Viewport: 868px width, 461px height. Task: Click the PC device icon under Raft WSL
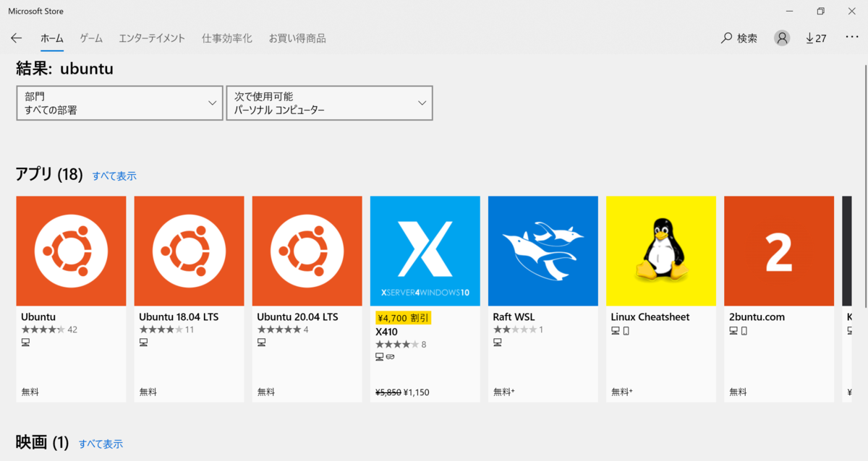click(497, 342)
